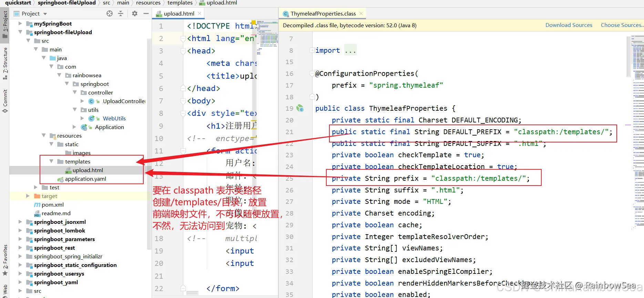
Task: Open the 1: Project tool window tab
Action: click(x=5, y=24)
